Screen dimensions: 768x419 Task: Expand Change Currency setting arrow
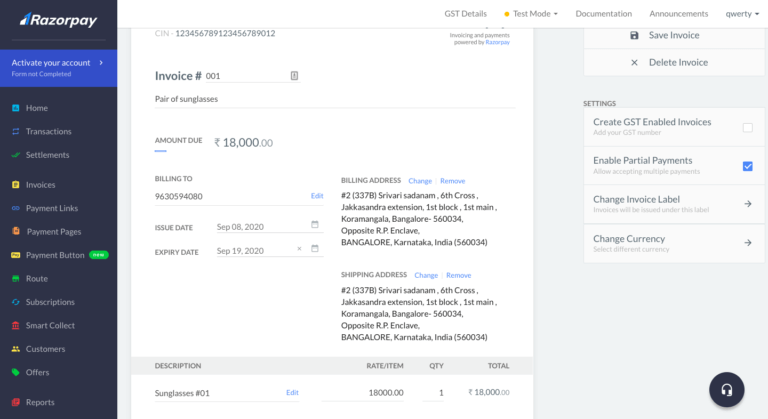(x=747, y=243)
